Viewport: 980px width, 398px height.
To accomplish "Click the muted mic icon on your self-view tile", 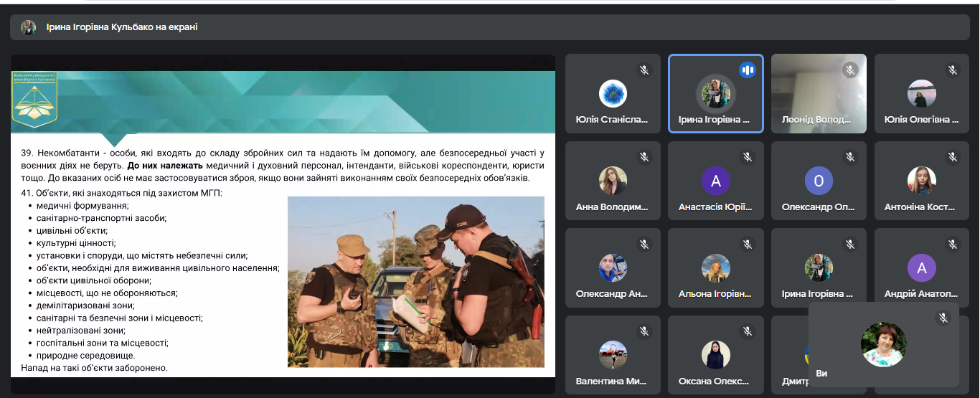I will tap(943, 318).
